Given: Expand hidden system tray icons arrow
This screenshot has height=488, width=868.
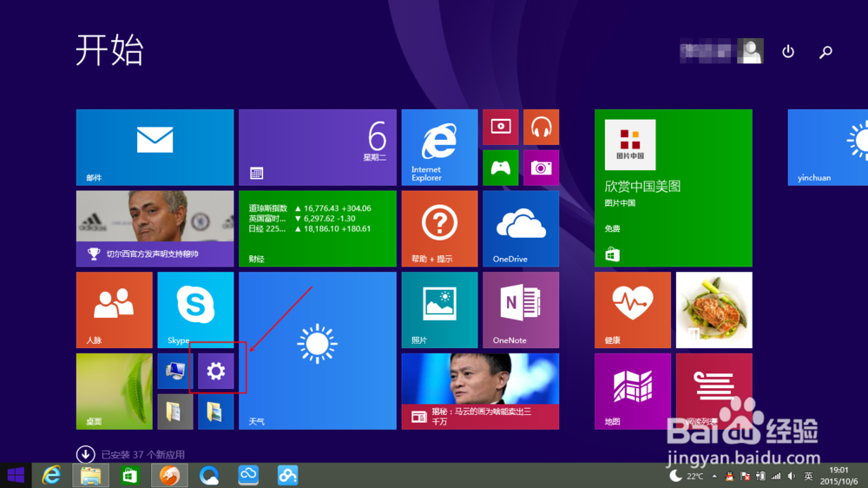Looking at the screenshot, I should click(x=714, y=477).
